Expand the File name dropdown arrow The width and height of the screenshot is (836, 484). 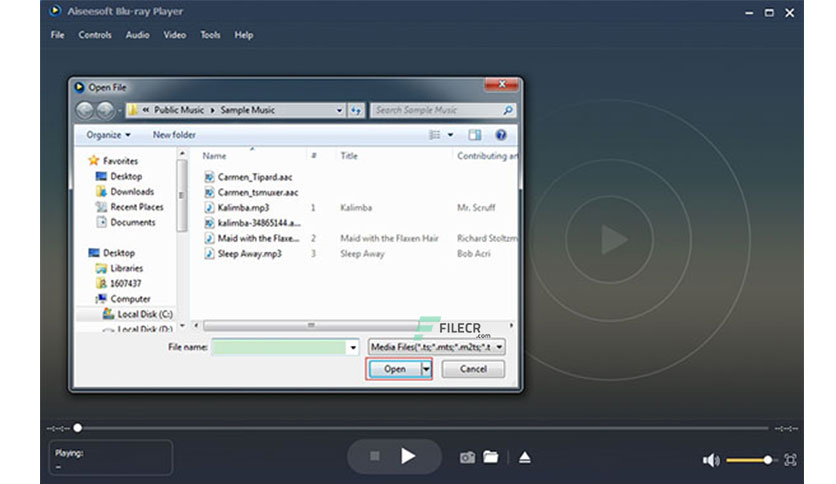353,348
